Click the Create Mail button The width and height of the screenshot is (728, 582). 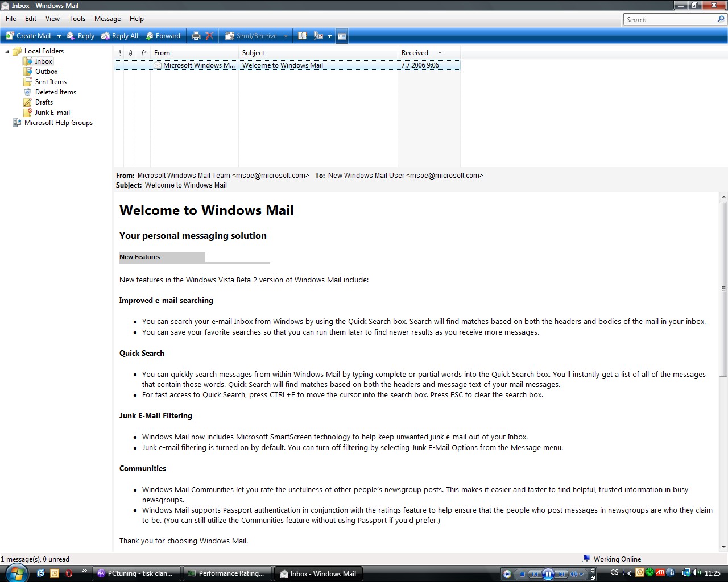(x=28, y=36)
